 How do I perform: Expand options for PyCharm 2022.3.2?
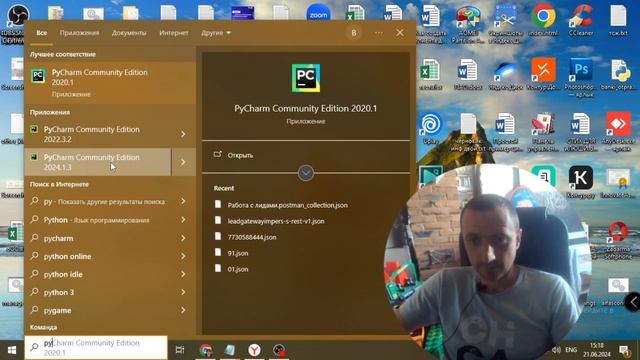[x=183, y=134]
